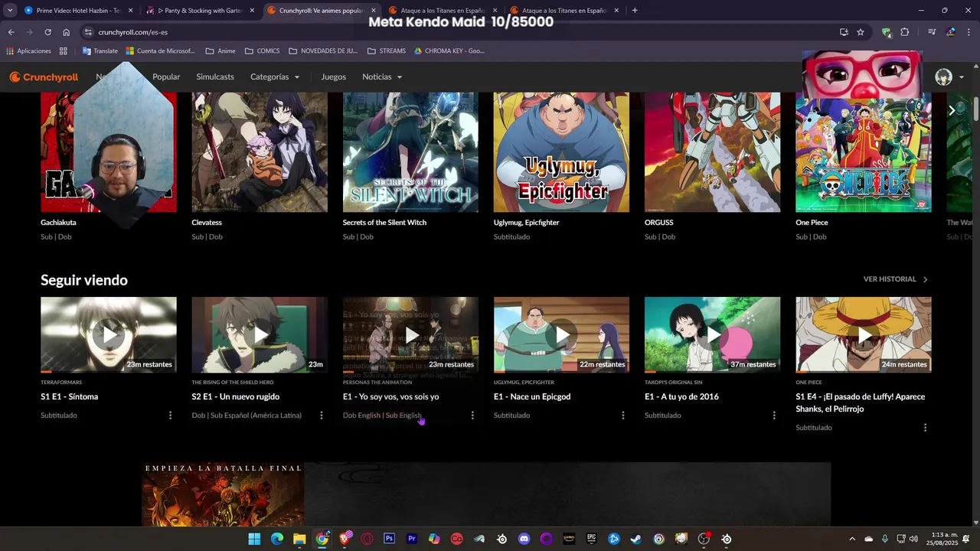
Task: Go to browser home page icon
Action: click(67, 32)
